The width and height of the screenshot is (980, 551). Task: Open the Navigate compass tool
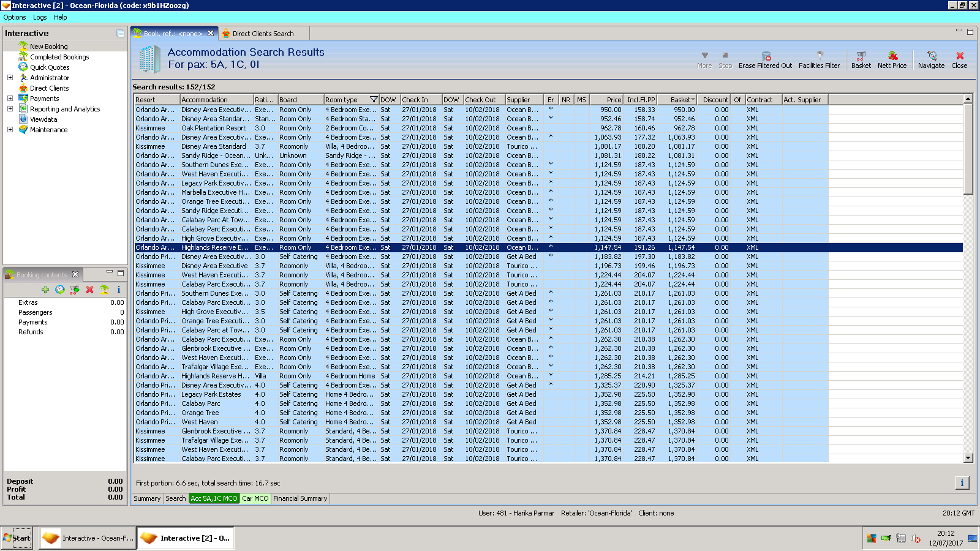(x=931, y=56)
